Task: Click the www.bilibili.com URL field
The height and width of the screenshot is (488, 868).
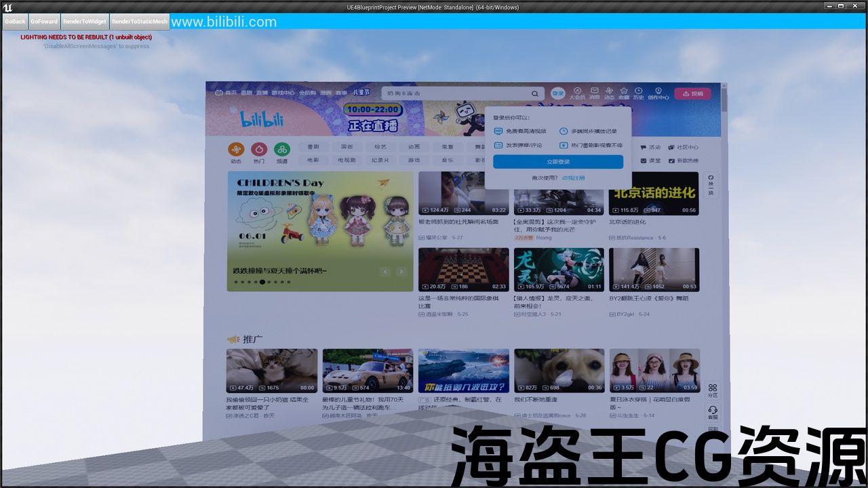Action: click(224, 22)
